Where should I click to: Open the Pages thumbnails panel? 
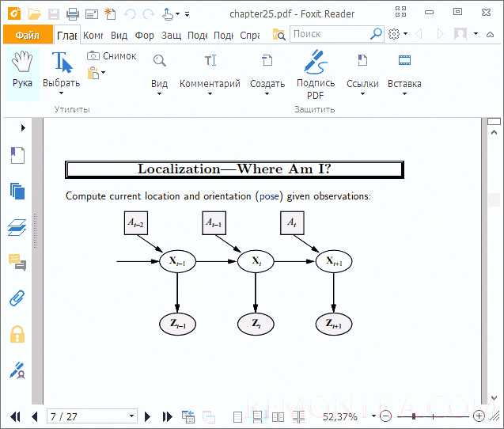(17, 192)
